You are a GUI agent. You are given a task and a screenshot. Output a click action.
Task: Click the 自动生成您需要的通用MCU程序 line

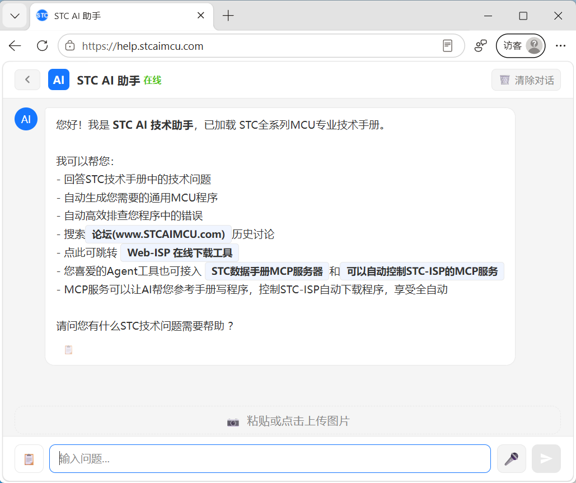tap(137, 198)
